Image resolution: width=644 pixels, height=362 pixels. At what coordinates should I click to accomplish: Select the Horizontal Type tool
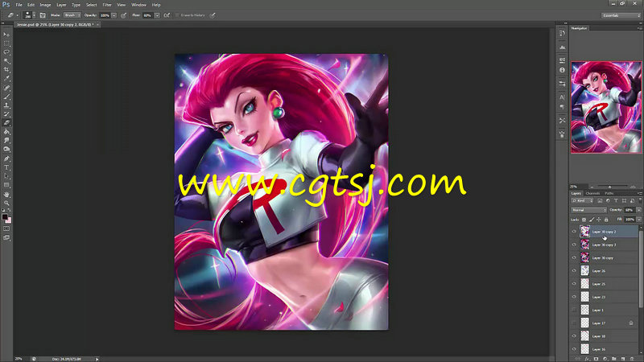(x=6, y=167)
